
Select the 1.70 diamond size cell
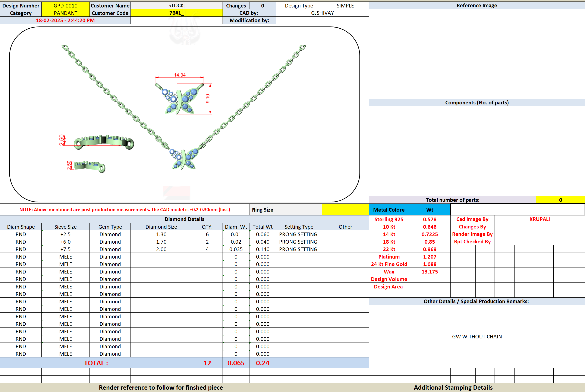tap(161, 242)
